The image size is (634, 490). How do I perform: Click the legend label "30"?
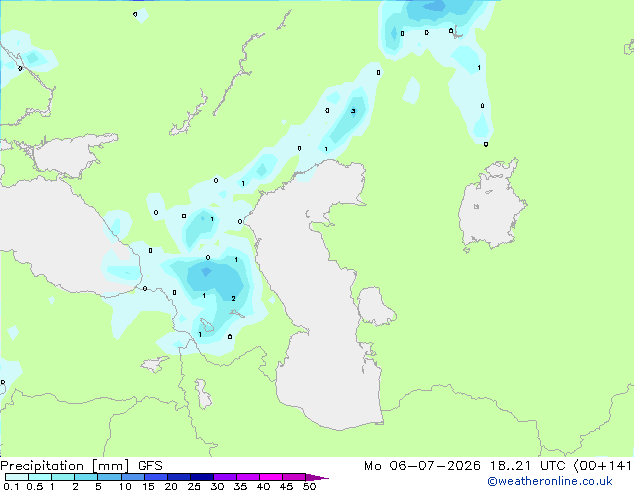tap(217, 486)
